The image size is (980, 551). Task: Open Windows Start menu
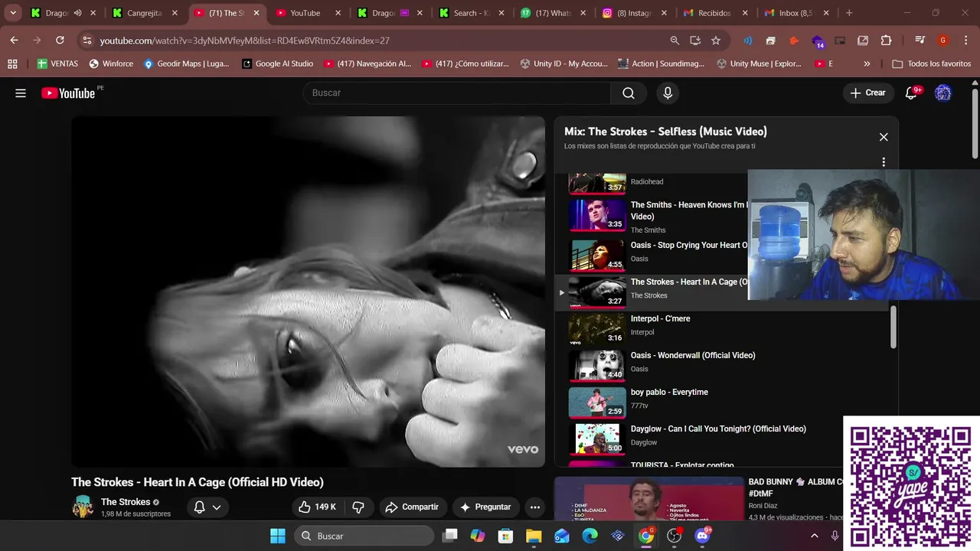pos(278,536)
